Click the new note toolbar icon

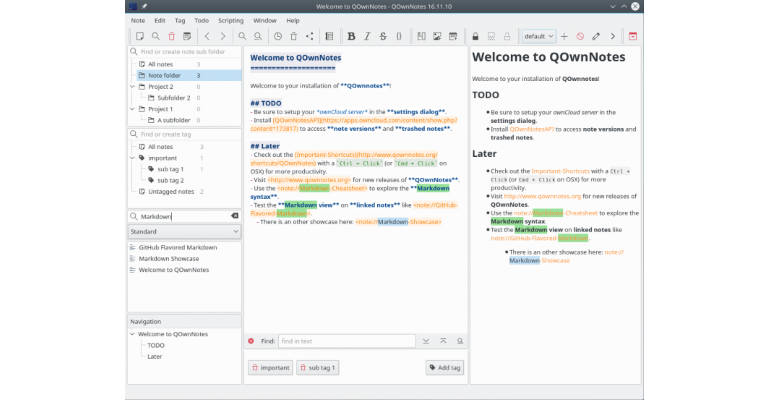140,36
